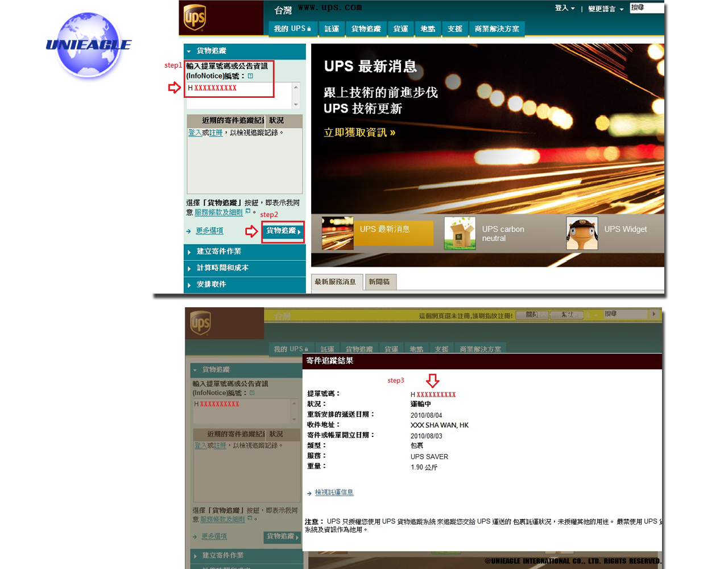Open the 服務條款及細則 link in the upper page

click(218, 212)
